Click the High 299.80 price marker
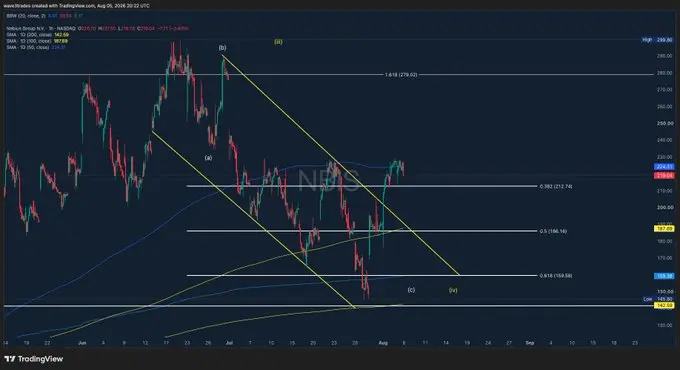The height and width of the screenshot is (370, 680). [x=657, y=39]
